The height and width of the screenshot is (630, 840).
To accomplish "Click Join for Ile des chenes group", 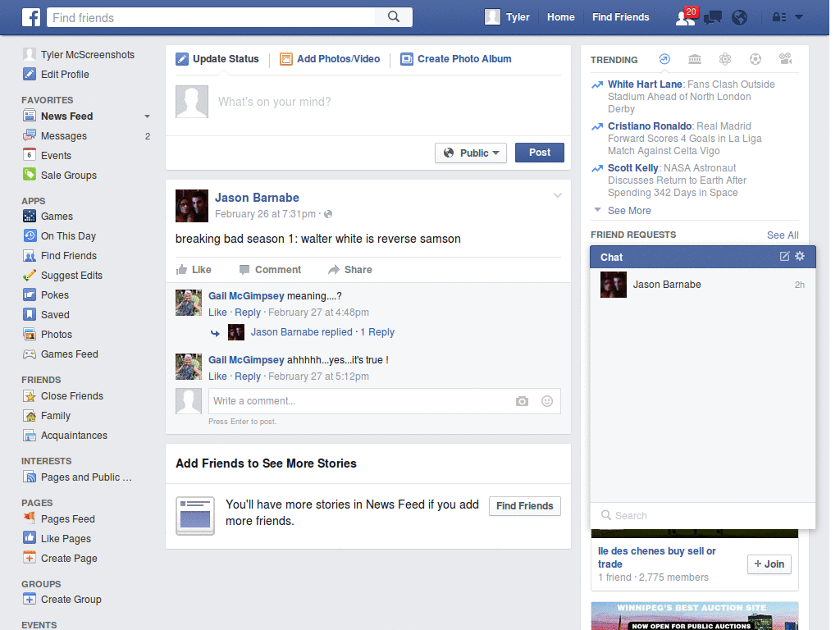I will point(769,564).
